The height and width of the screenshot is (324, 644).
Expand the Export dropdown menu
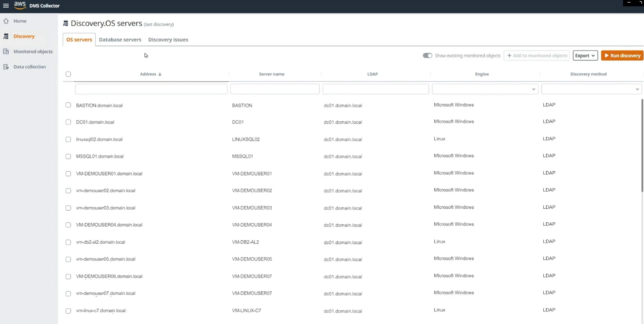[585, 55]
